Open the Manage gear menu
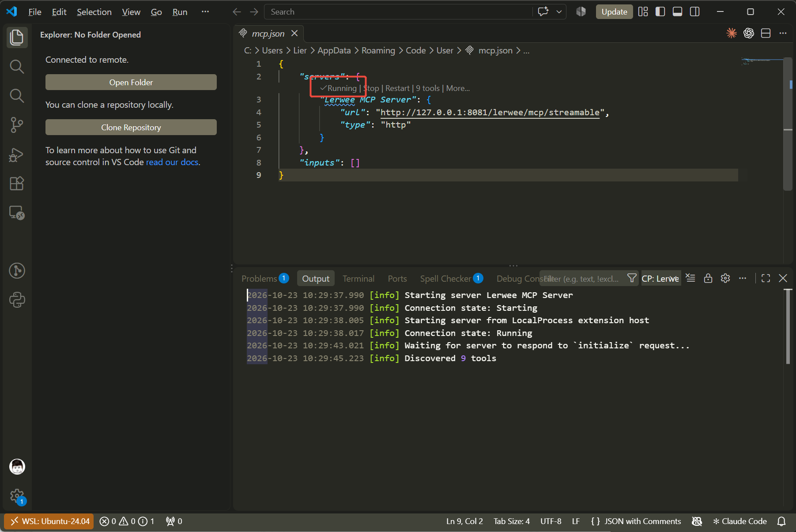 click(17, 496)
